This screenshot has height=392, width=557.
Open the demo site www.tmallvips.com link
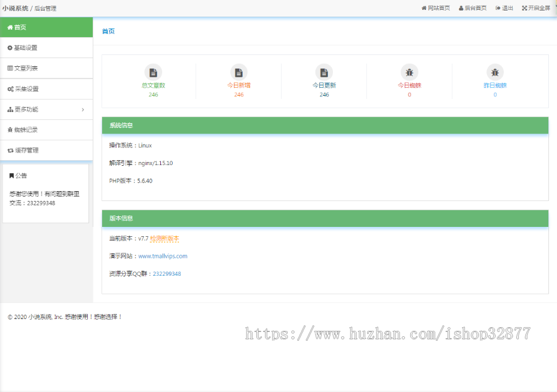coord(162,257)
